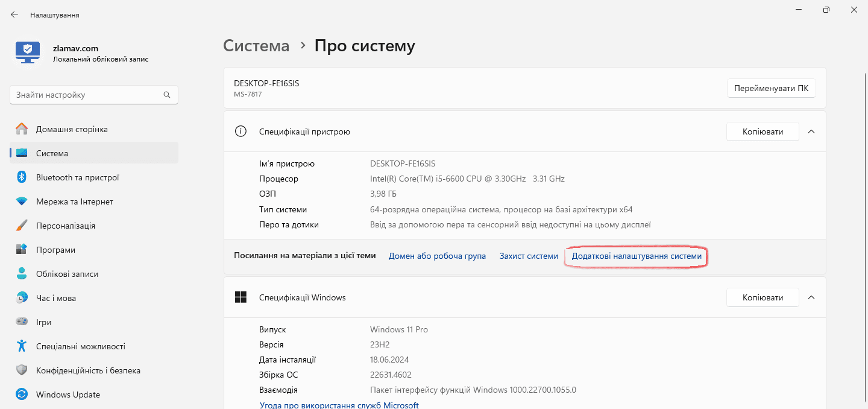Open Домен або робоча група link

pos(437,256)
